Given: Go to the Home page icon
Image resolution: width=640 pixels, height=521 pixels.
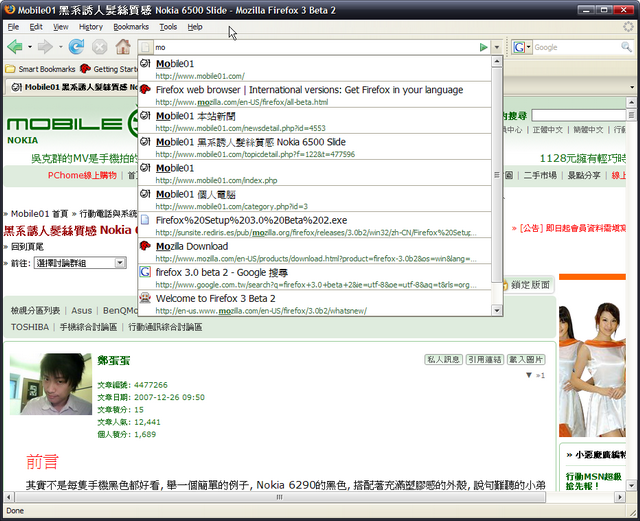Looking at the screenshot, I should [123, 47].
